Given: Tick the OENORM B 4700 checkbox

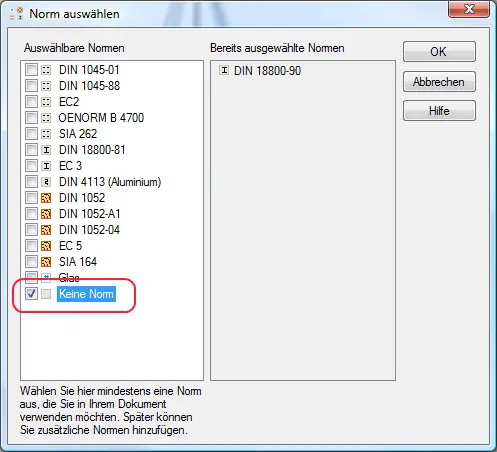Looking at the screenshot, I should (x=31, y=118).
